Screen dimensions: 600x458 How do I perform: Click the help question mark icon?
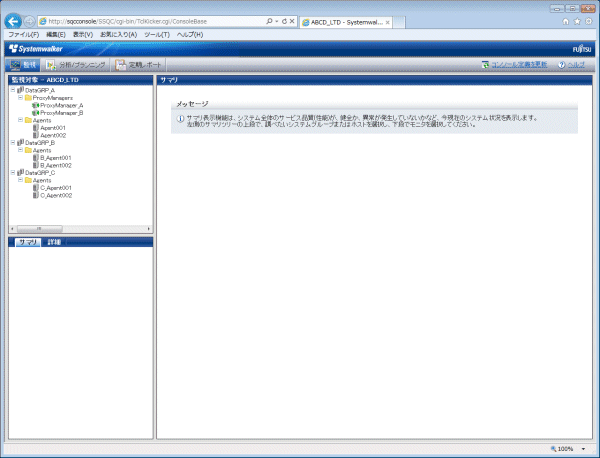coord(561,65)
